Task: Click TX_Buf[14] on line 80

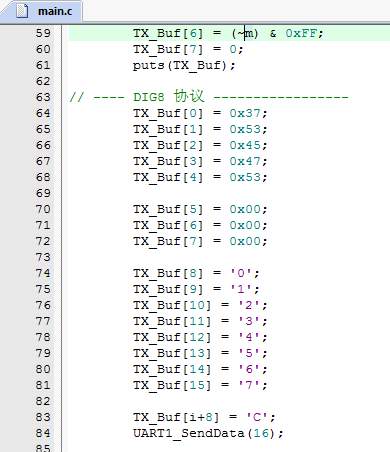Action: 172,369
